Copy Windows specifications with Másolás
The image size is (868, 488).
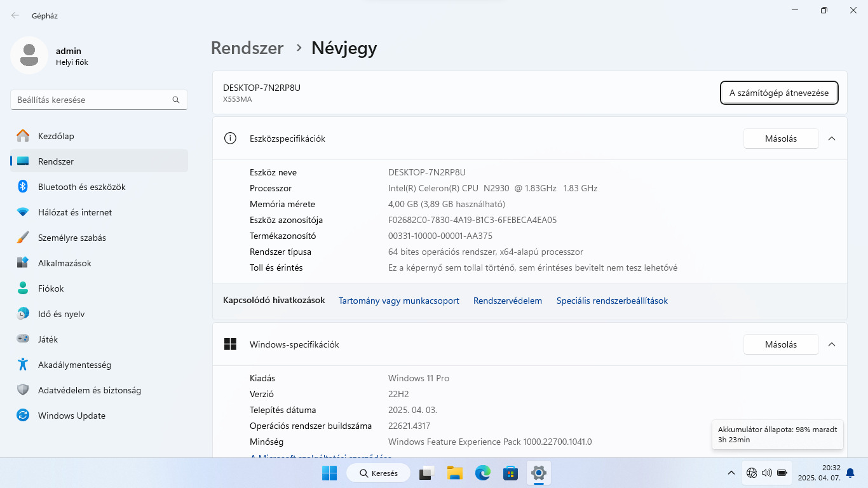pos(781,344)
